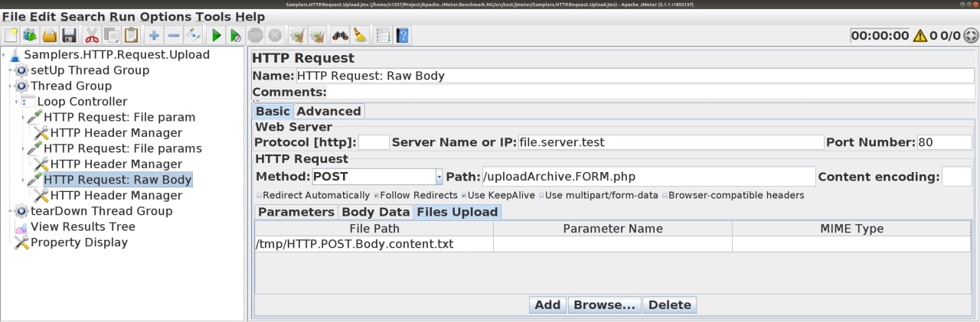The image size is (980, 322).
Task: Enable Browser-compatible headers checkbox
Action: click(x=665, y=195)
